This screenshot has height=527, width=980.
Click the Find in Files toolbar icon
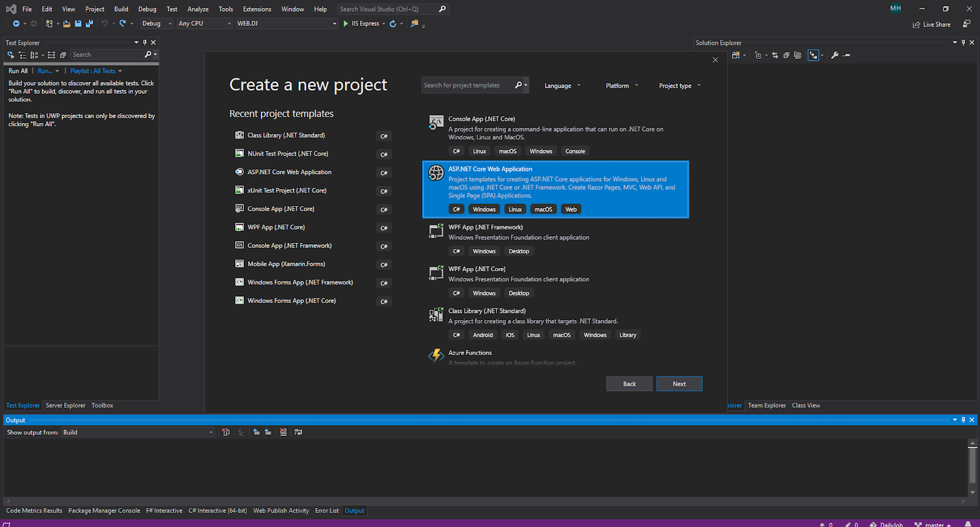coord(415,23)
